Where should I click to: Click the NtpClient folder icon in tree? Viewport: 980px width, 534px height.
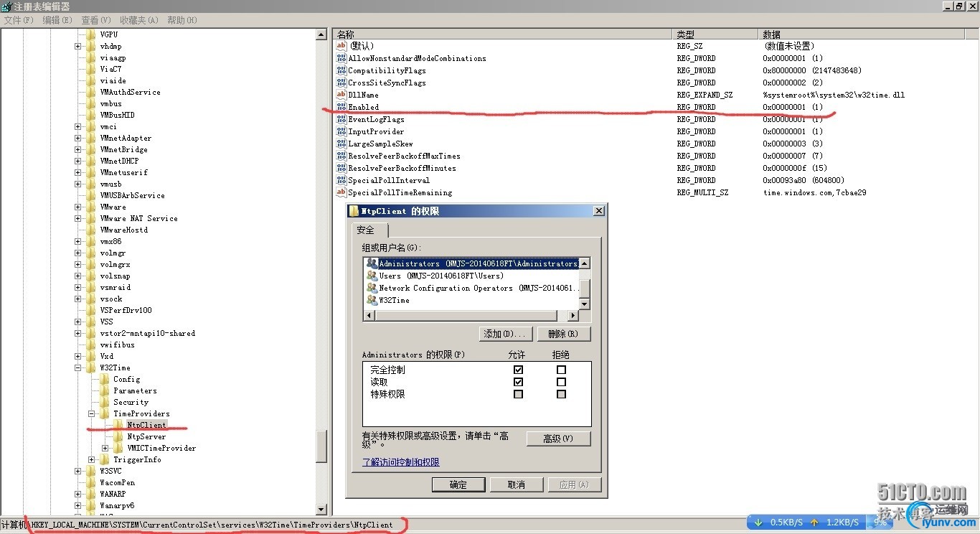(x=118, y=425)
